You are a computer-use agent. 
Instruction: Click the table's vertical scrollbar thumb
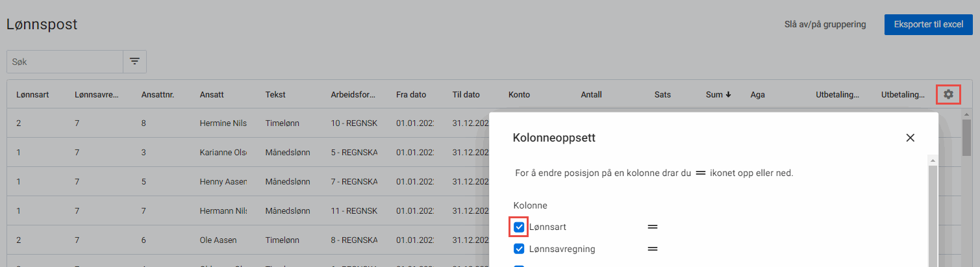pos(966,136)
